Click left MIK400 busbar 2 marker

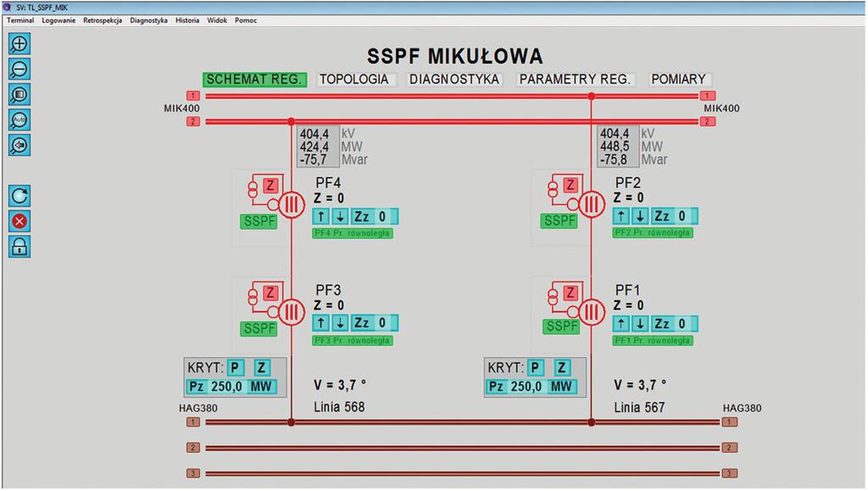[192, 121]
